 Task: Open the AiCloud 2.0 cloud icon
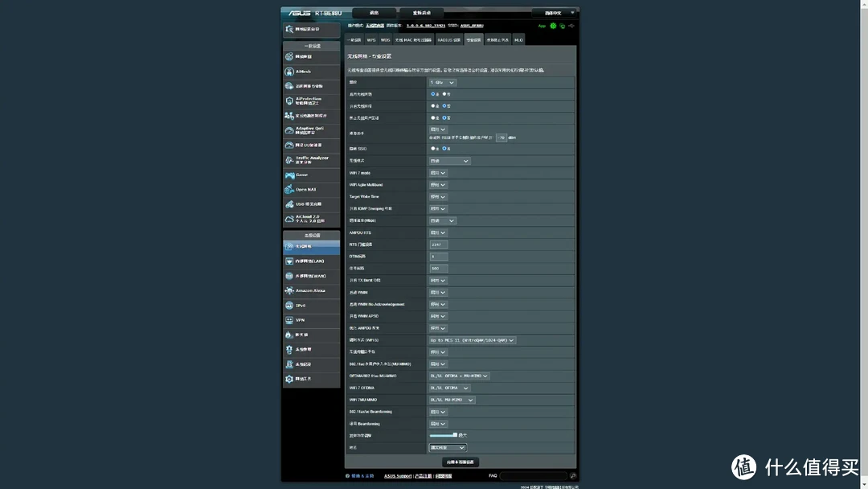[x=289, y=220]
